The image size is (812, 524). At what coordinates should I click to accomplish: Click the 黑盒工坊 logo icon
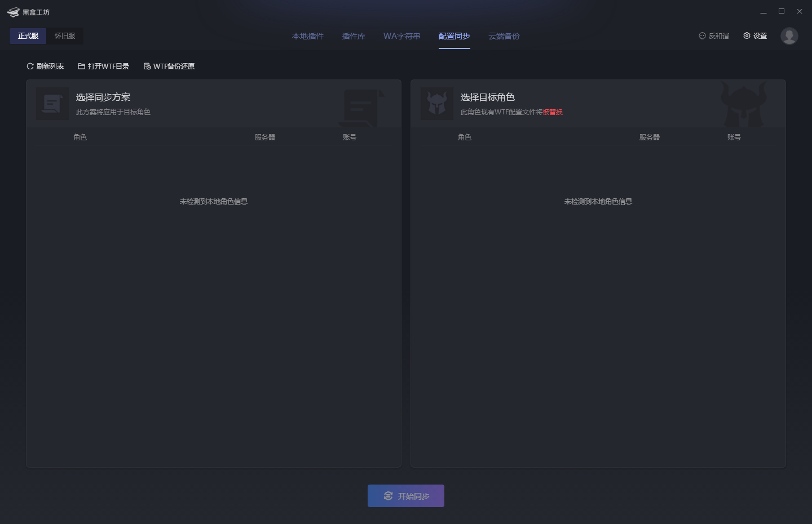coord(13,11)
